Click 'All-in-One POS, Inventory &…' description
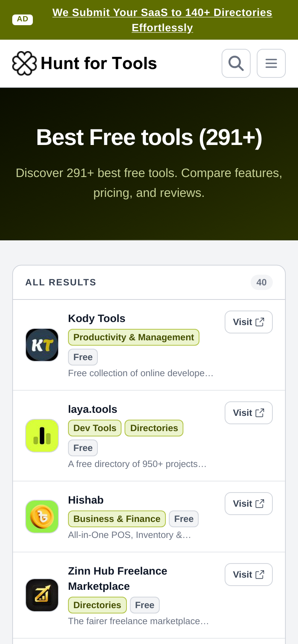 [130, 535]
